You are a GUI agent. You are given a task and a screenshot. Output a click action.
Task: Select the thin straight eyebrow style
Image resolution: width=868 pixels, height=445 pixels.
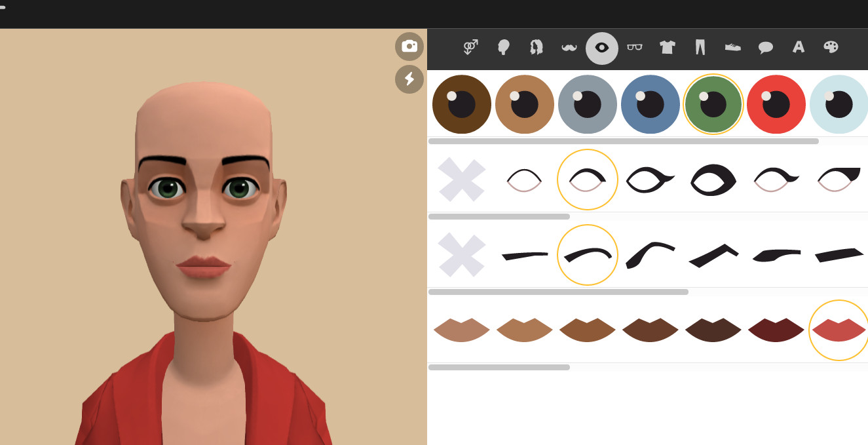pos(525,255)
